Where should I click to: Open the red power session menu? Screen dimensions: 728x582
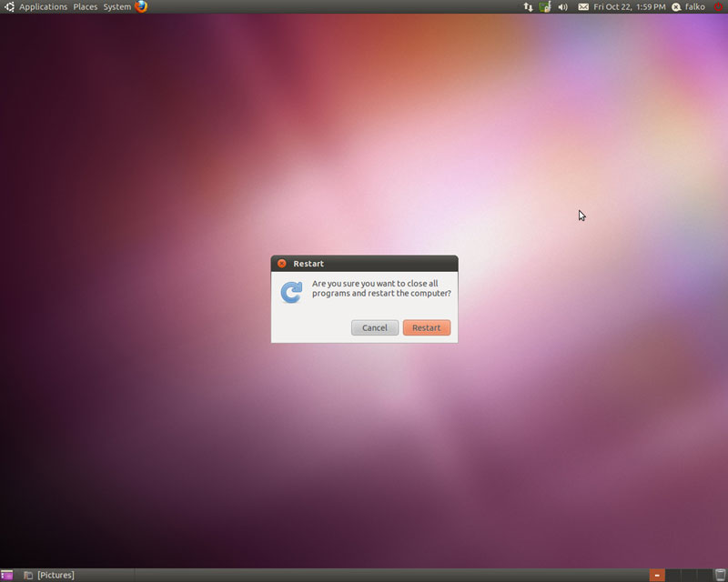(x=718, y=7)
